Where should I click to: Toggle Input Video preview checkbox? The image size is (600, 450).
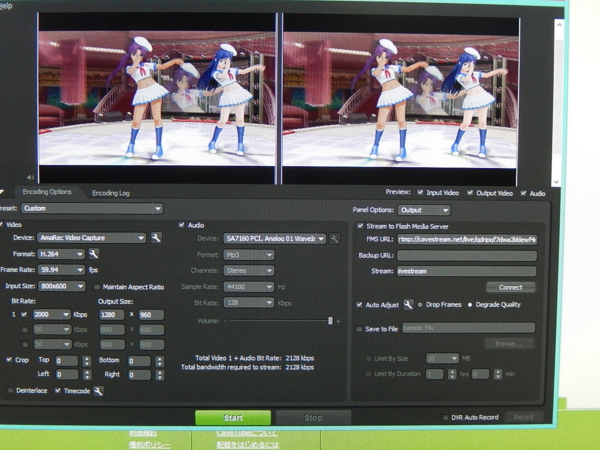pyautogui.click(x=420, y=192)
